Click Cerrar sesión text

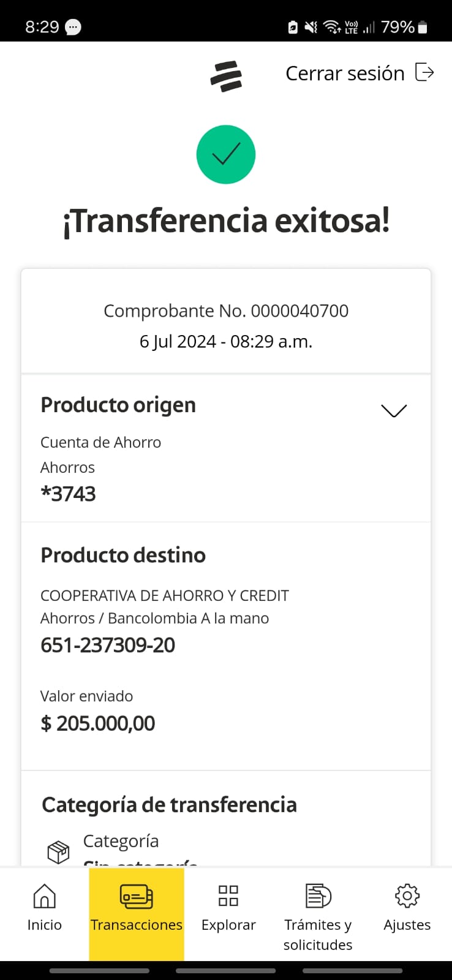[345, 73]
